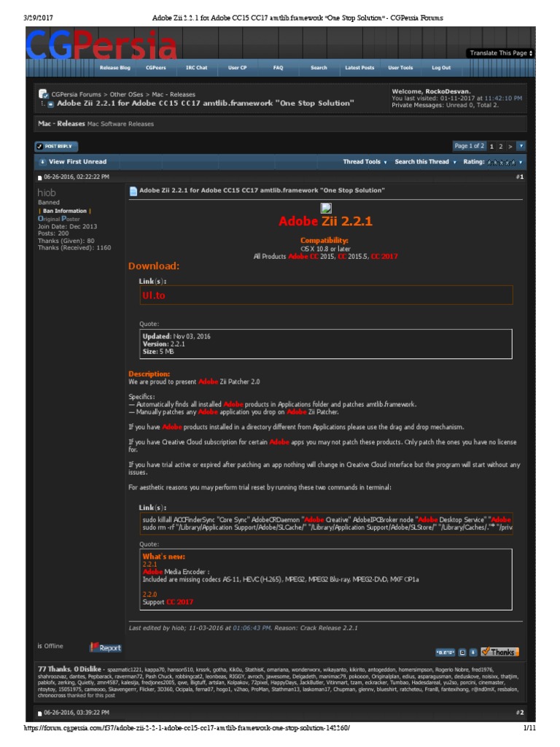Click the multi-quote icon
The width and height of the screenshot is (560, 747).
point(462,652)
